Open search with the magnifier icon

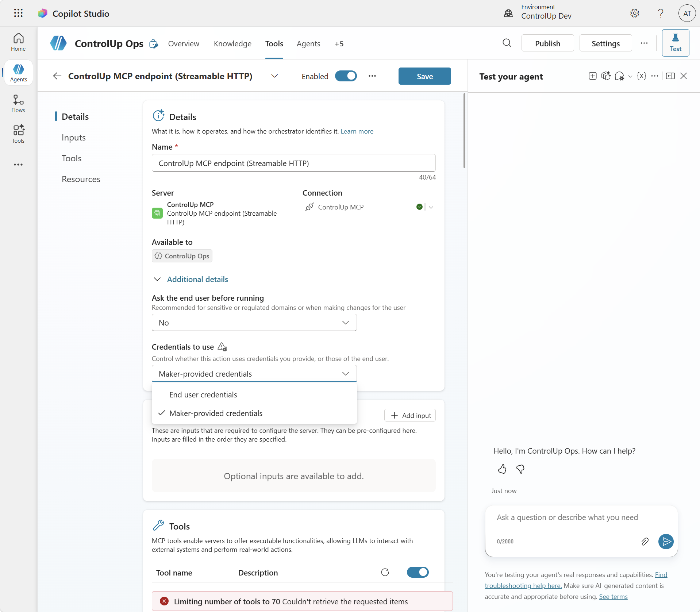pyautogui.click(x=507, y=43)
